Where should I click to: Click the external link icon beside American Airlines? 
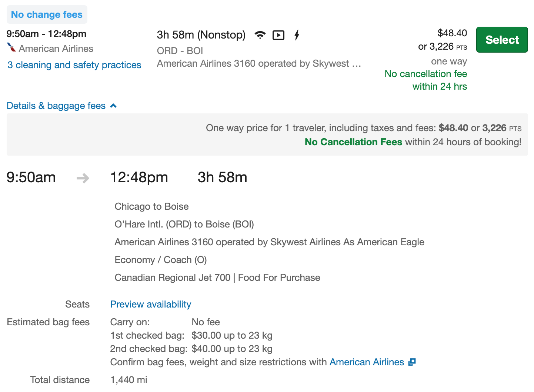[x=412, y=362]
